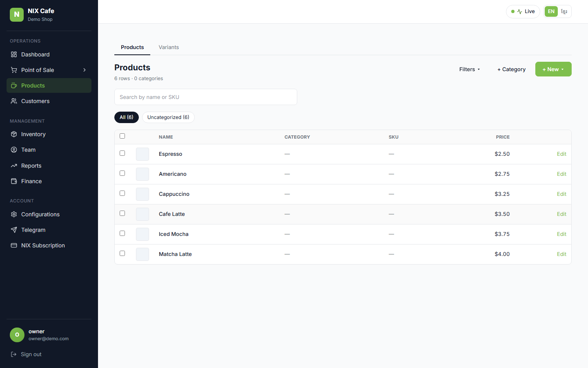588x368 pixels.
Task: Edit the Cafe Latte product
Action: point(561,214)
